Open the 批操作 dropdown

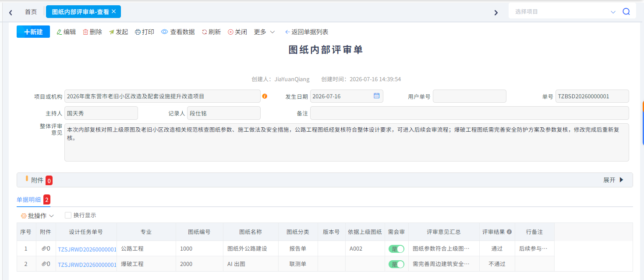(37, 215)
